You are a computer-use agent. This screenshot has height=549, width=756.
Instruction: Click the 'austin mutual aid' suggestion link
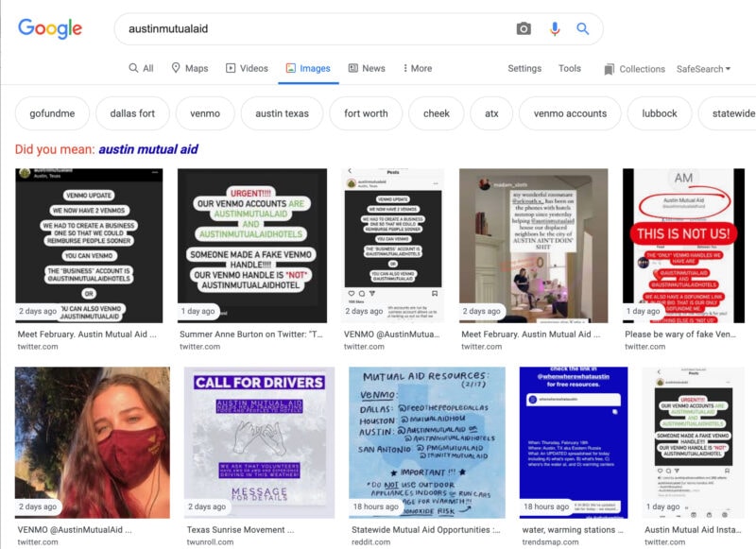(148, 149)
